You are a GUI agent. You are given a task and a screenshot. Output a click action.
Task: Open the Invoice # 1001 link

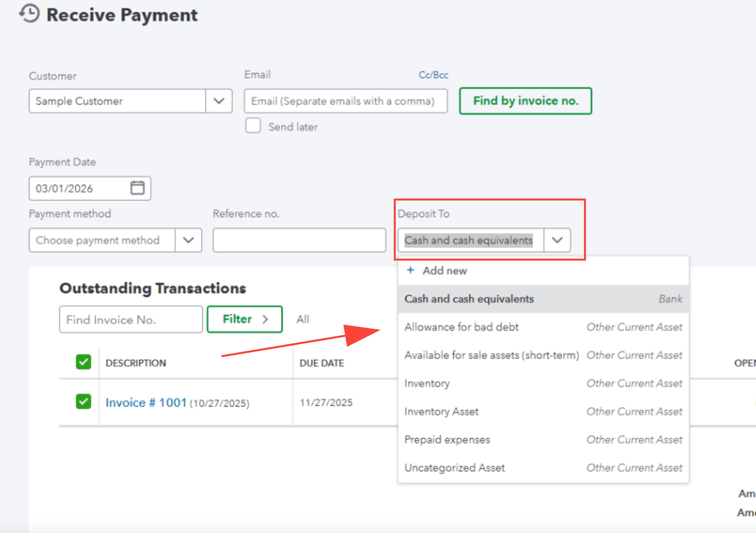click(x=146, y=403)
